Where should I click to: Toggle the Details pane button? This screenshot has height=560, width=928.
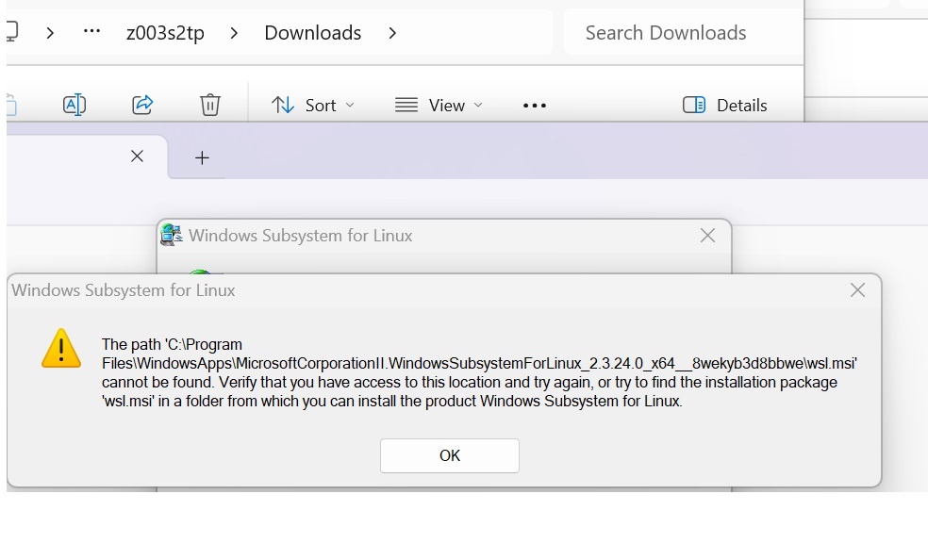pyautogui.click(x=725, y=106)
